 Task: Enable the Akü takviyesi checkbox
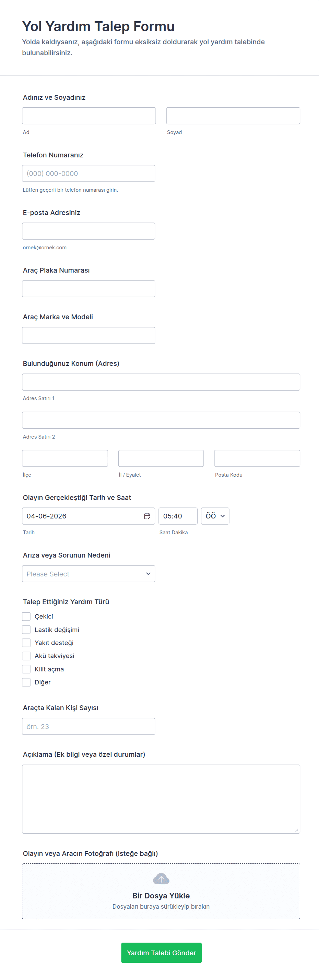coord(26,656)
